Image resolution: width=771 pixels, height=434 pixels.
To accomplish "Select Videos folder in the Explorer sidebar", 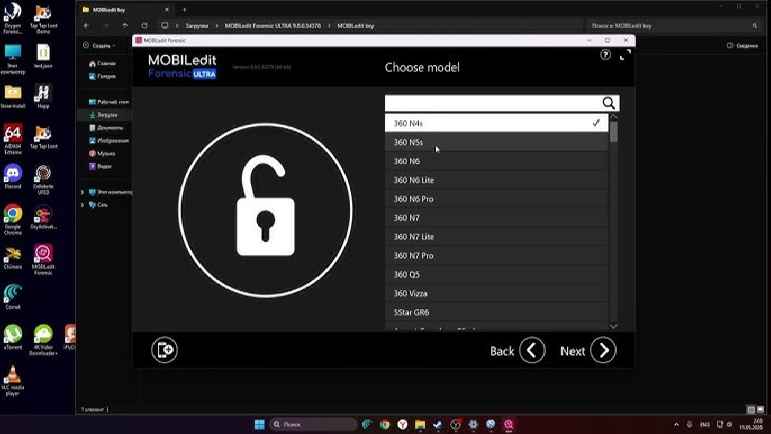I will pyautogui.click(x=100, y=166).
